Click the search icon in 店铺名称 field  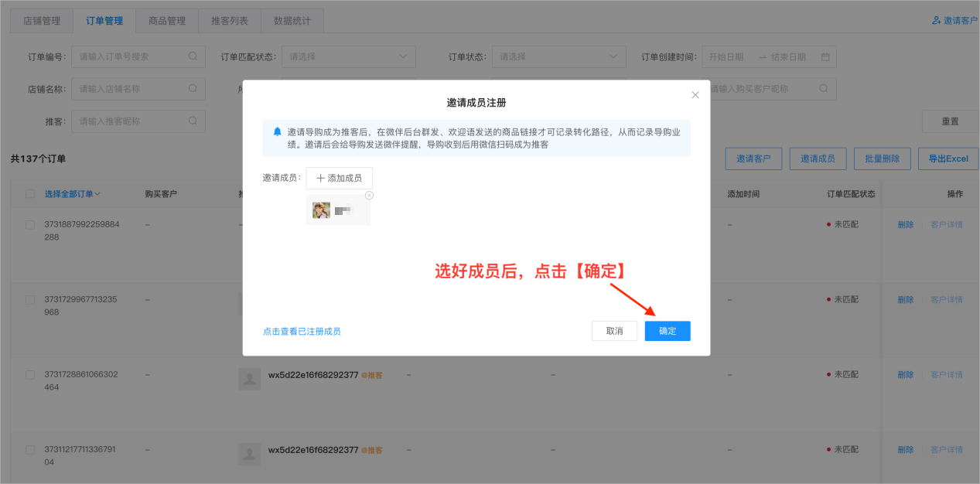[x=193, y=88]
